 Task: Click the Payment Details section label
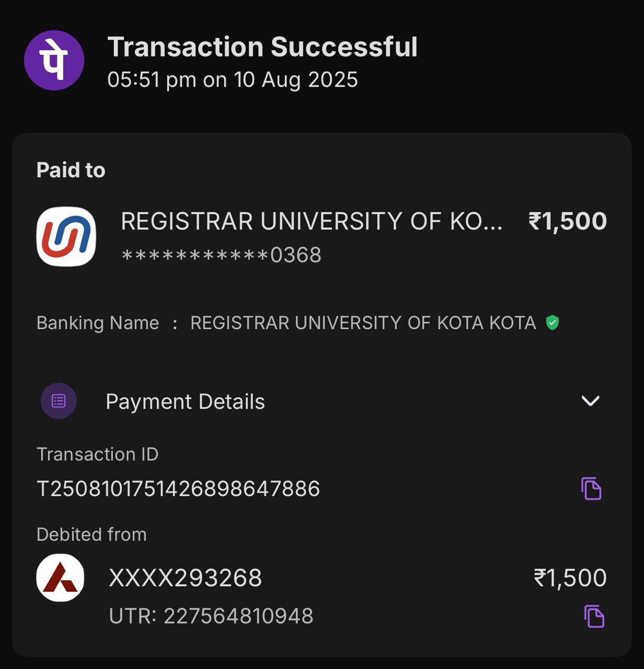click(185, 401)
